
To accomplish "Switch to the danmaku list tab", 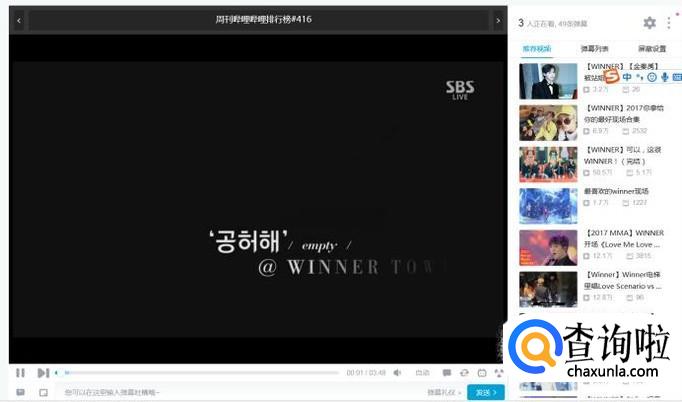I will pos(595,49).
